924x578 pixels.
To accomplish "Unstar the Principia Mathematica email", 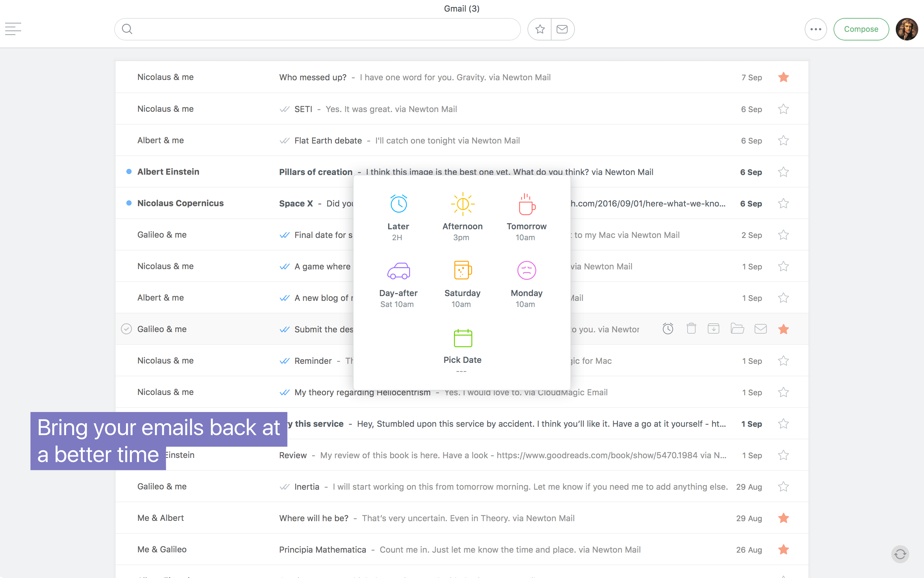I will point(783,549).
